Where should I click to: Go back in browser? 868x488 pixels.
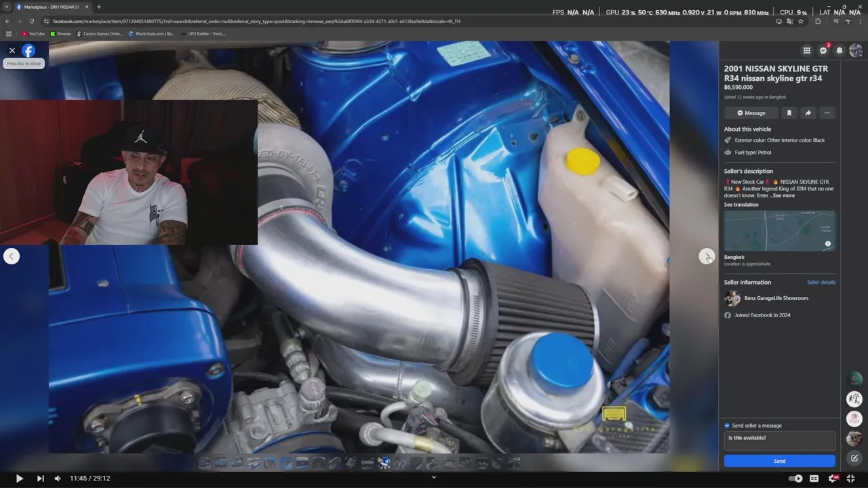pos(7,21)
